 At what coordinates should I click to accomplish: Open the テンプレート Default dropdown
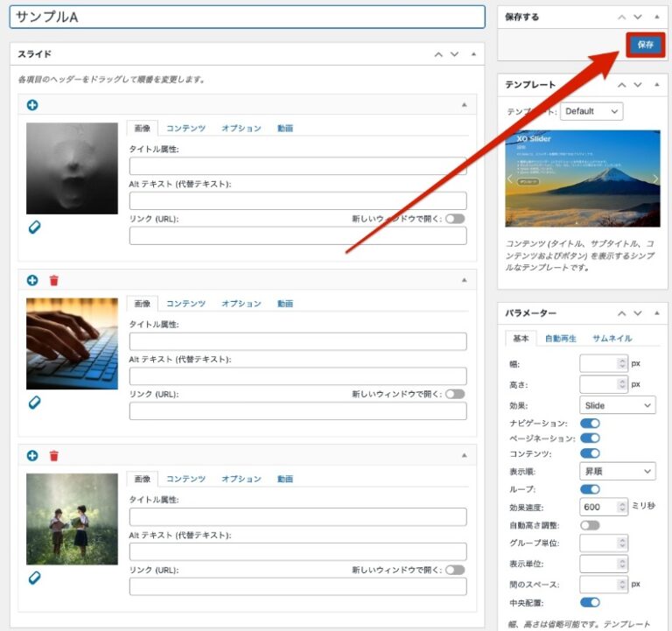click(591, 111)
